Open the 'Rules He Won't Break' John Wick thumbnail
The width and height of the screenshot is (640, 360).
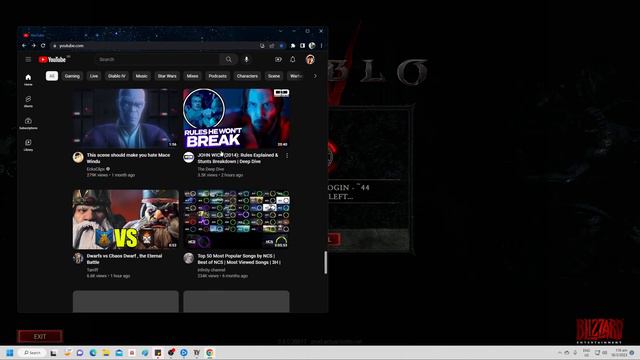click(236, 118)
